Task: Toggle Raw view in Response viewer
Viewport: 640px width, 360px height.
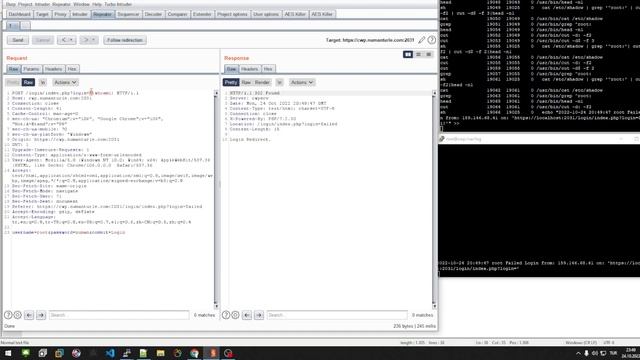Action: point(246,82)
